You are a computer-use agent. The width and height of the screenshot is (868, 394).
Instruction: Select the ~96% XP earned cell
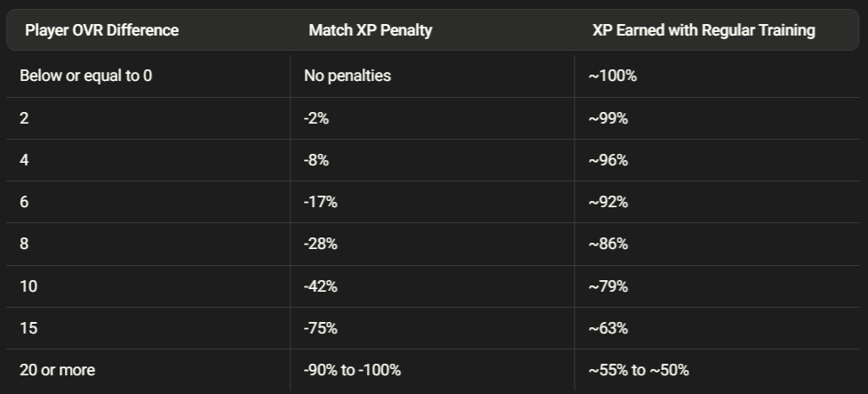point(608,160)
